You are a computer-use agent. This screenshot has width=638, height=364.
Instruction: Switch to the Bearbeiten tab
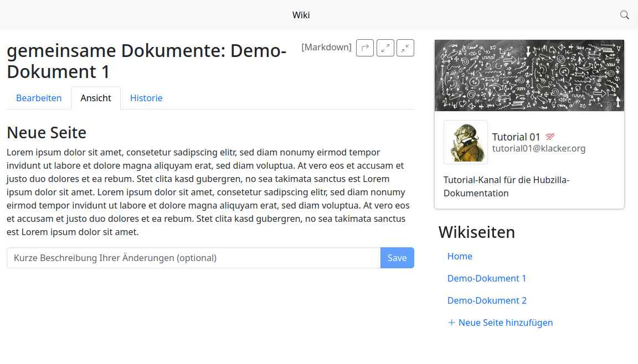point(39,98)
